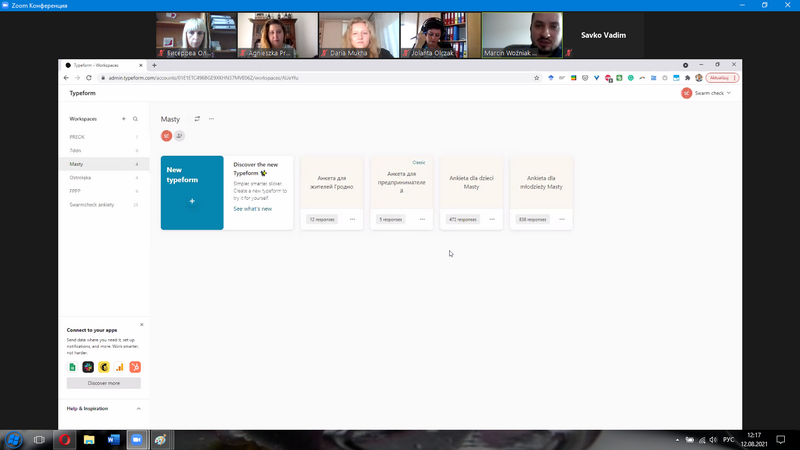View the 12 responses badge
Viewport: 800px width, 450px height.
(x=322, y=219)
